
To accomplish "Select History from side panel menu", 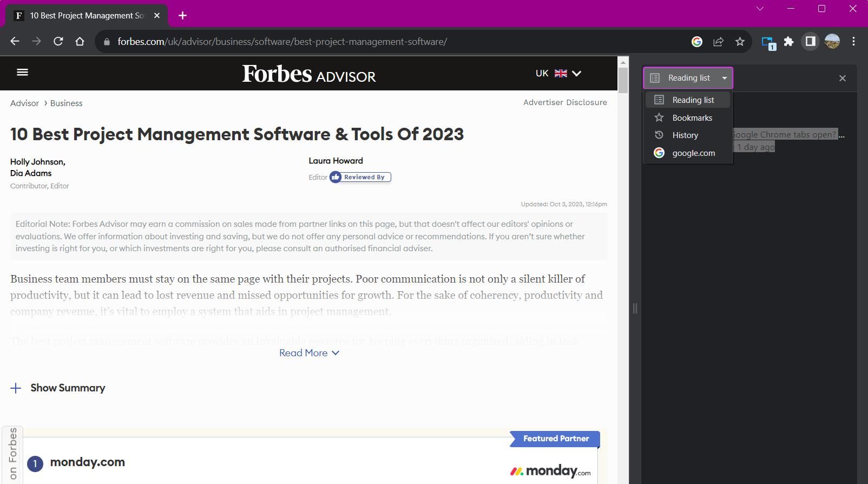I will [x=685, y=135].
